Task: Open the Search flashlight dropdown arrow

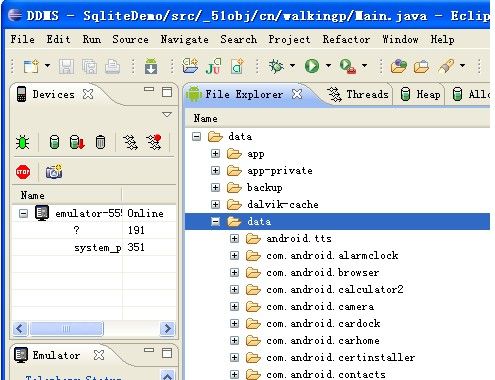Action: coord(462,66)
